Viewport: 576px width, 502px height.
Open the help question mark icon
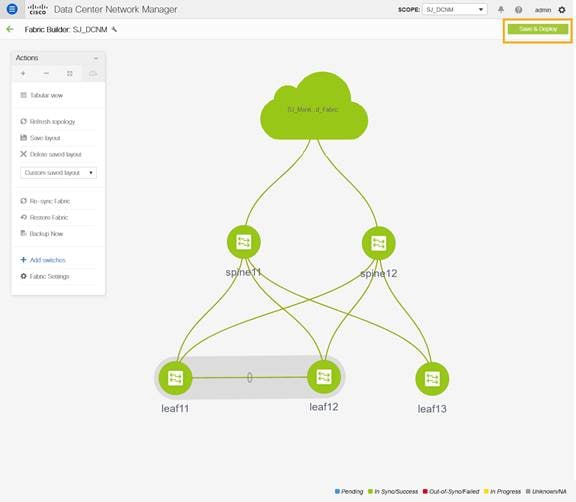click(518, 10)
